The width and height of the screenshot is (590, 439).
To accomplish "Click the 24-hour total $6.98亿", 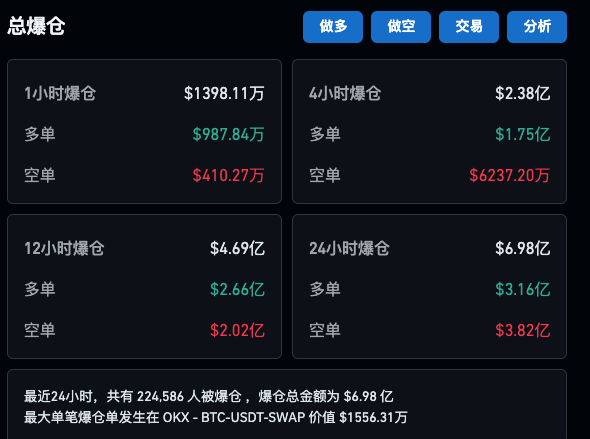I will tap(523, 248).
